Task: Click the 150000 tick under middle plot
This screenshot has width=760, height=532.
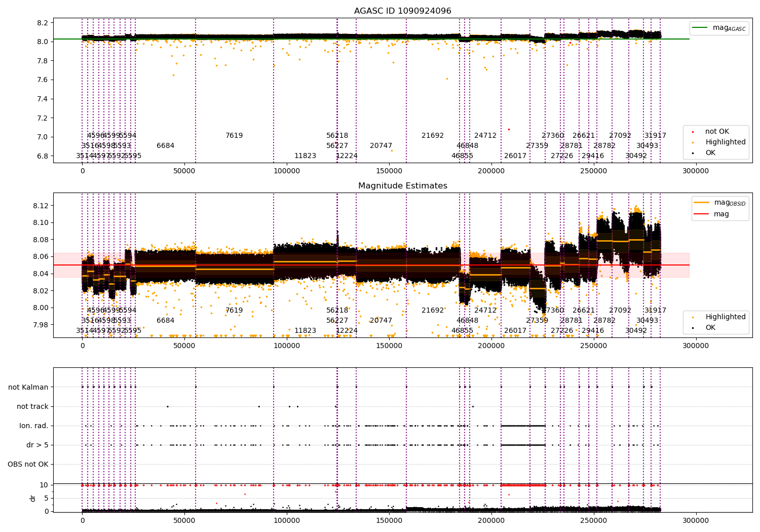Action: pos(389,346)
